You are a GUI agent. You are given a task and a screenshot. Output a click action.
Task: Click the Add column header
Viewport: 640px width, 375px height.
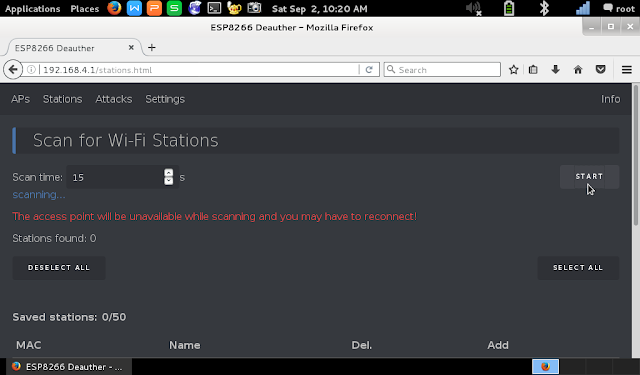click(498, 345)
